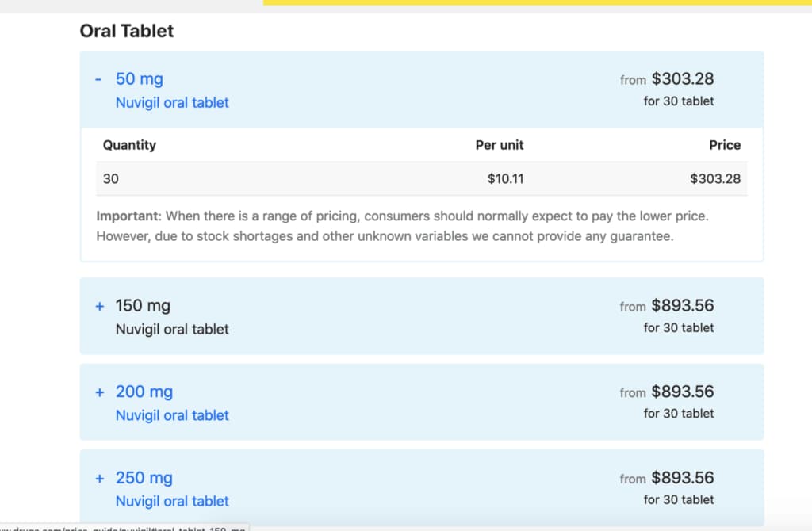Collapse the 50 mg section minus icon
Screen dimensions: 812x531
(98, 80)
